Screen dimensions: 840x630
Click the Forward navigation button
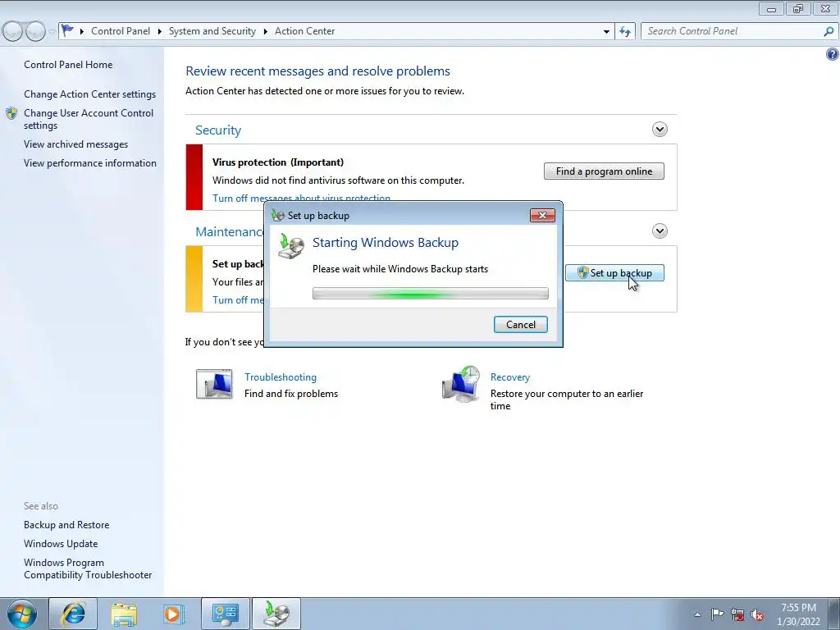(x=35, y=32)
